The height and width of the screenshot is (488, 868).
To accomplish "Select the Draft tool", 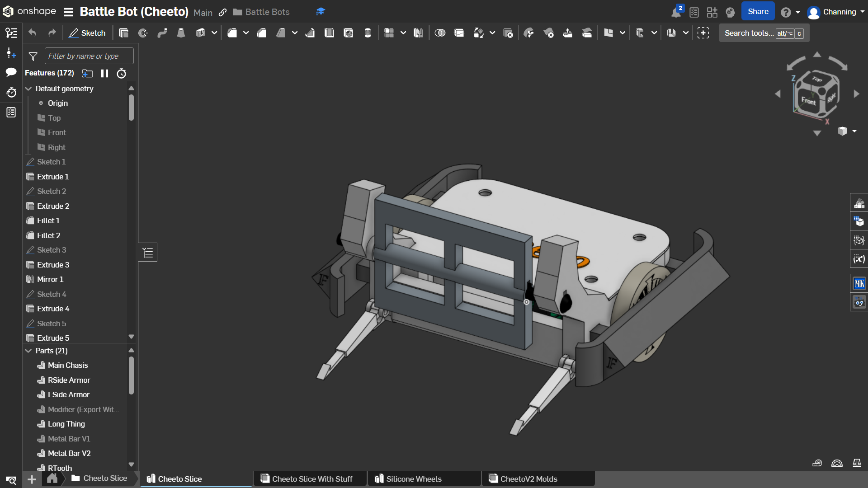I will tap(281, 33).
